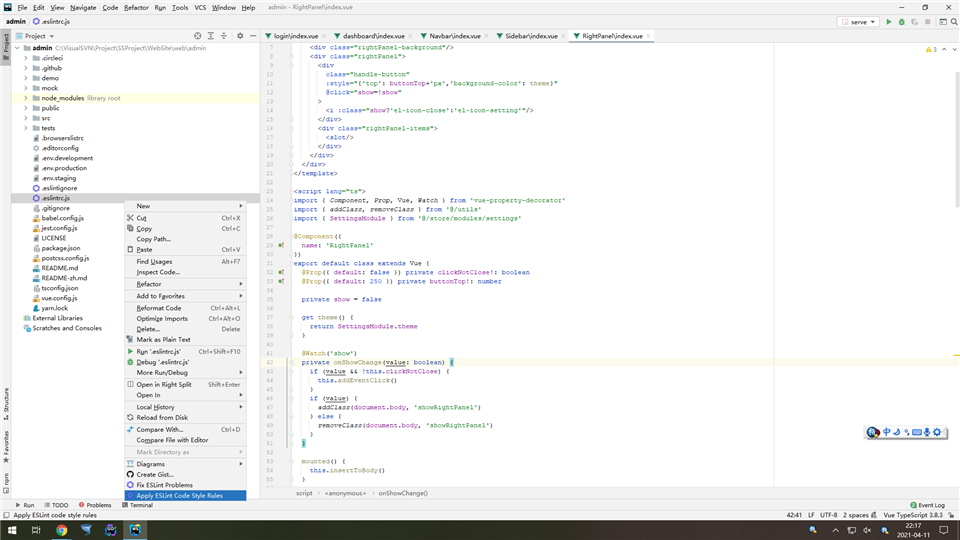Screen dimensions: 960x540
Task: Open the Navigate menu
Action: pos(83,7)
